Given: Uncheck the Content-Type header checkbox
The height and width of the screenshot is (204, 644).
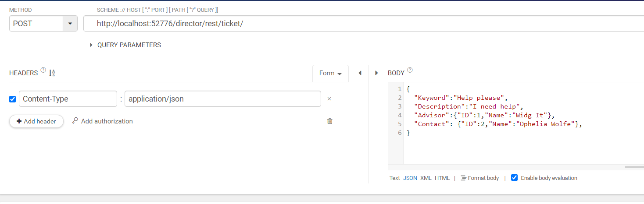Looking at the screenshot, I should (12, 99).
